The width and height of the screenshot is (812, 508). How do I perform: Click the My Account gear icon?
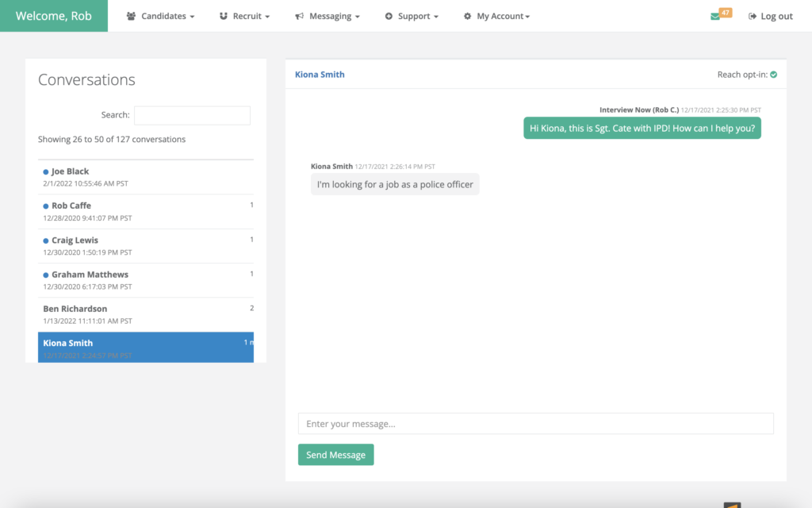(x=467, y=16)
